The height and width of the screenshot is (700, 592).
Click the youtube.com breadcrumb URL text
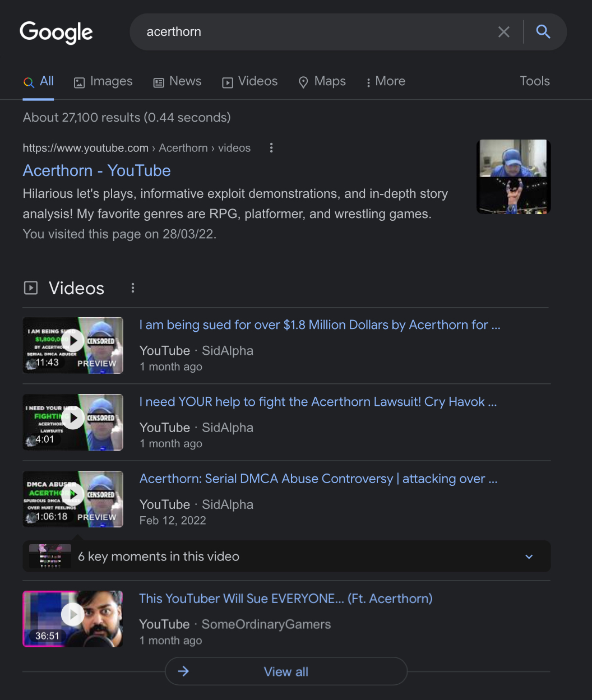(x=136, y=148)
